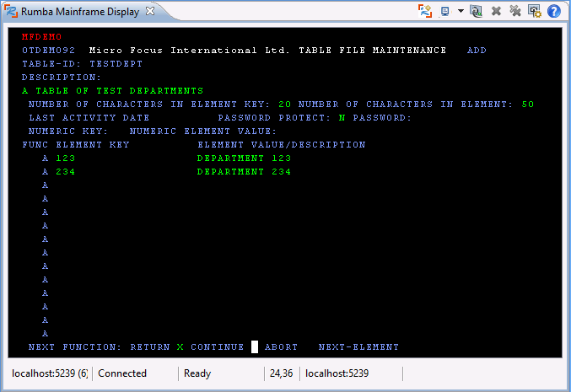Viewport: 571px width, 392px height.
Task: Click the display monitor toolbar icon
Action: point(445,11)
